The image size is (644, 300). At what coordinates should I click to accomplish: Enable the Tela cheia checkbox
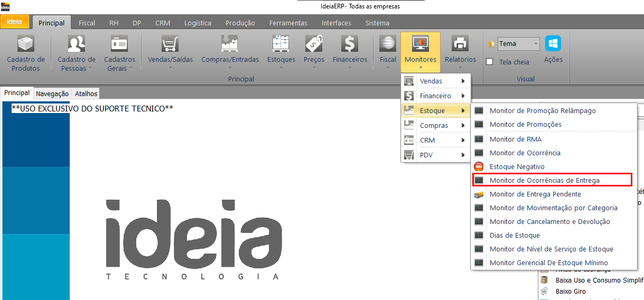pyautogui.click(x=490, y=62)
